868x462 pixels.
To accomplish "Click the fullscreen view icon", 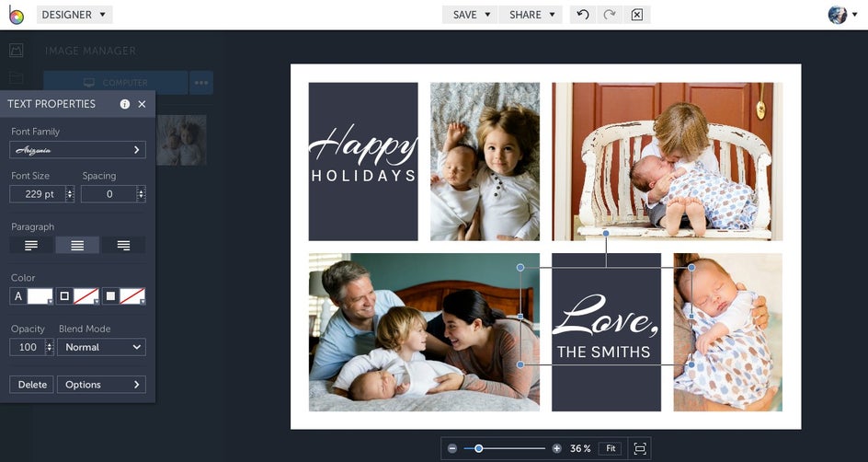I will [640, 448].
